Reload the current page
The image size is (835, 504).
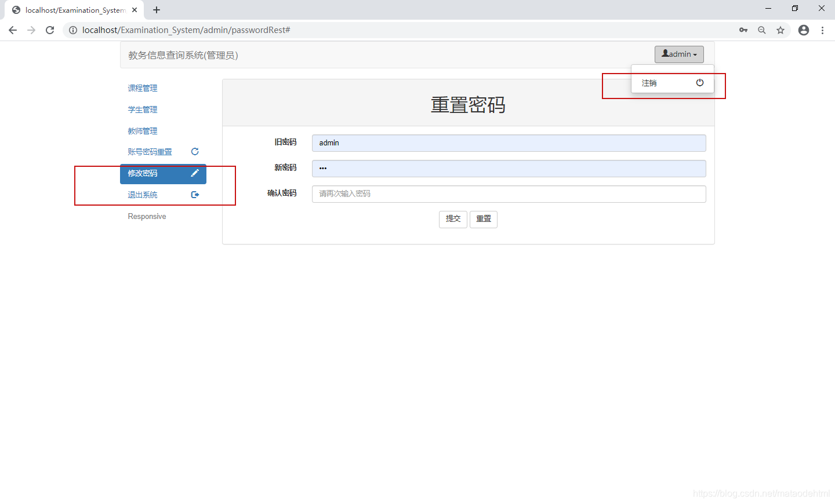click(50, 30)
